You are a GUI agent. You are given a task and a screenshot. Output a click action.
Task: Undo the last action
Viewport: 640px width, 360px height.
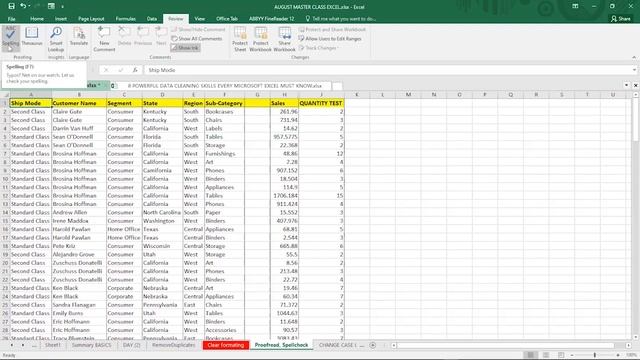23,6
